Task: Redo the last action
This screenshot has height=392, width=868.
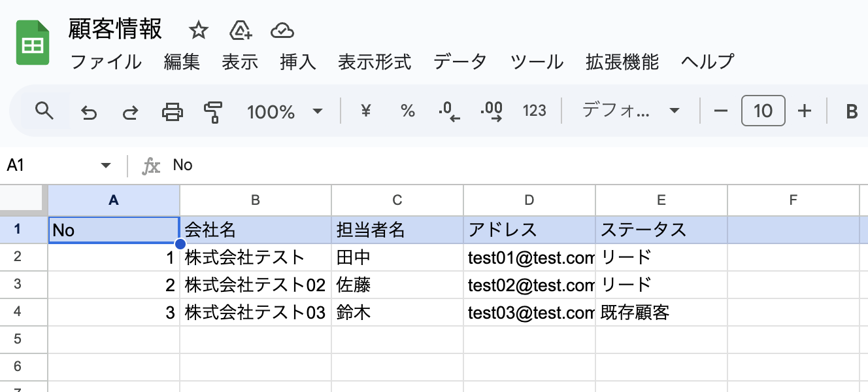Action: click(x=131, y=112)
